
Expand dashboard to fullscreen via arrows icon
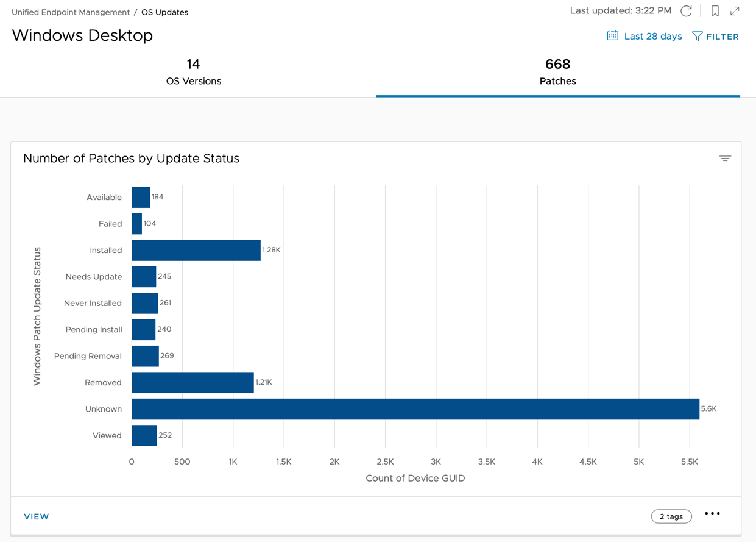click(x=735, y=11)
